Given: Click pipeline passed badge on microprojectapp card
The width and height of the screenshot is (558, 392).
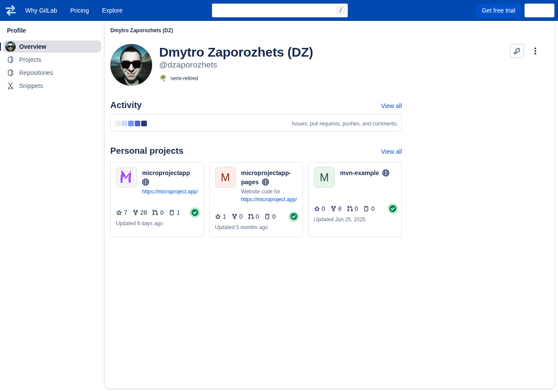Looking at the screenshot, I should pos(195,213).
